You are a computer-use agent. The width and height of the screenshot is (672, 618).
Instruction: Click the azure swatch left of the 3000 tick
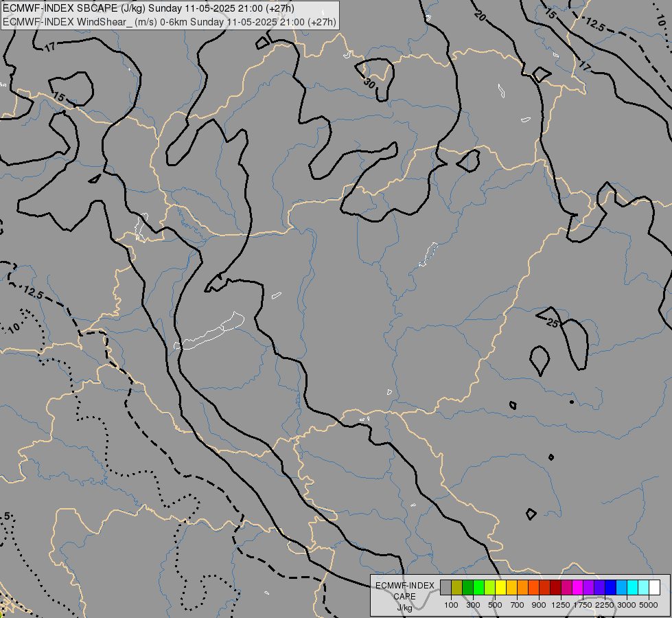(x=622, y=588)
